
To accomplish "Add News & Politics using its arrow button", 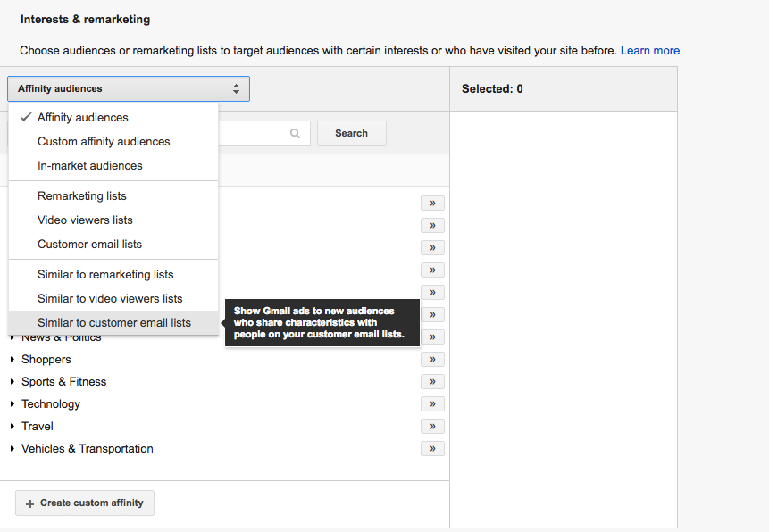I will point(432,337).
